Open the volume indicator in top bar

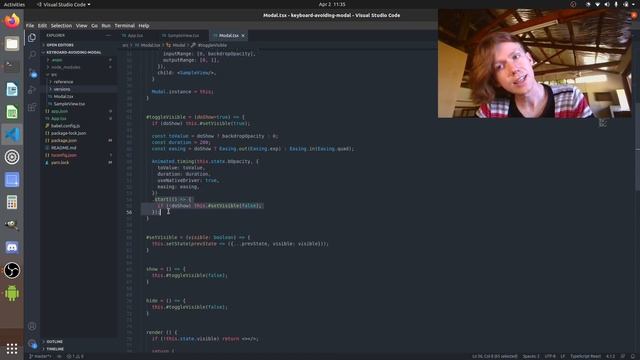[x=607, y=4]
